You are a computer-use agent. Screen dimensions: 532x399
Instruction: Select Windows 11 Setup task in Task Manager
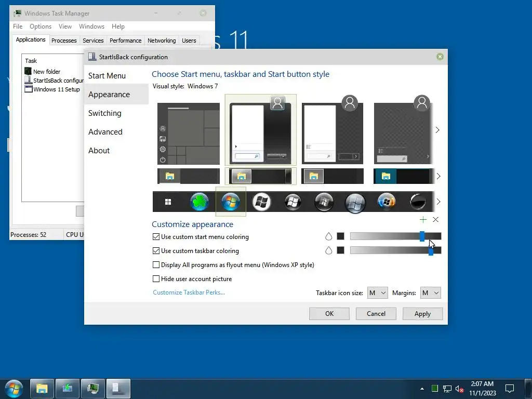pos(52,89)
